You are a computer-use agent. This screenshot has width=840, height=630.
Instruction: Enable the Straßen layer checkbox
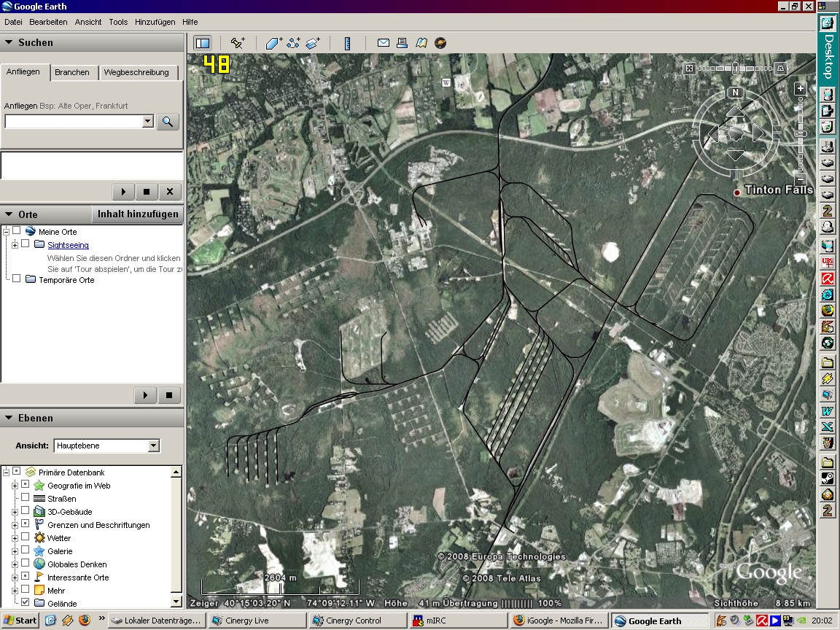point(26,498)
